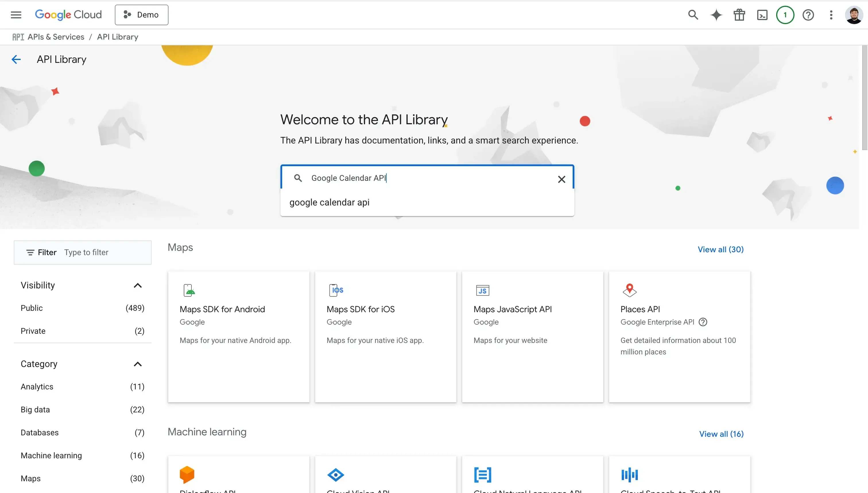Select the 'google calendar api' suggestion
Image resolution: width=868 pixels, height=493 pixels.
coord(427,202)
